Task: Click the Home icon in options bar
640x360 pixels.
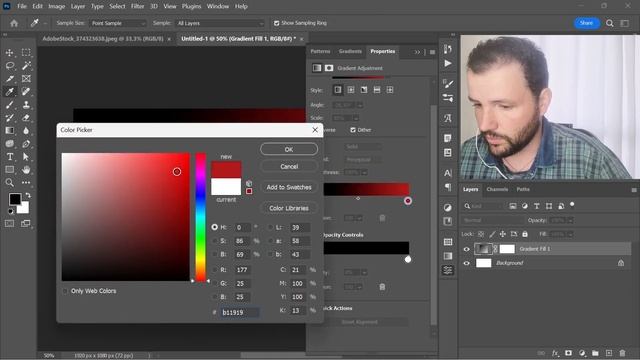Action: (x=14, y=23)
